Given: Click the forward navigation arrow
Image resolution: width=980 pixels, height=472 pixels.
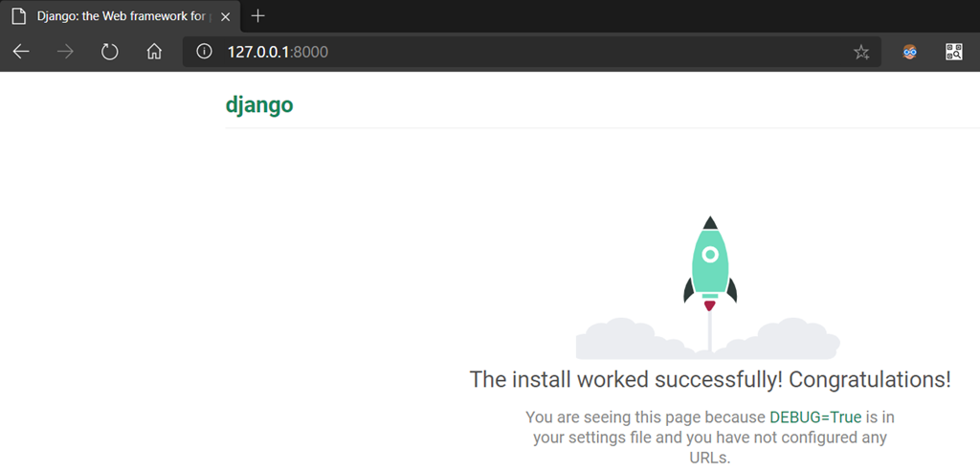Looking at the screenshot, I should pos(65,52).
